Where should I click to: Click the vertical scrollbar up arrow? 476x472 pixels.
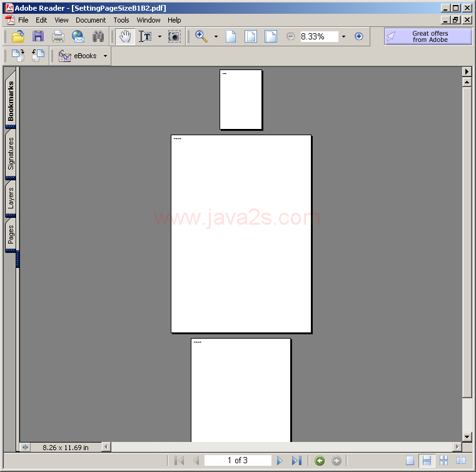coord(467,82)
